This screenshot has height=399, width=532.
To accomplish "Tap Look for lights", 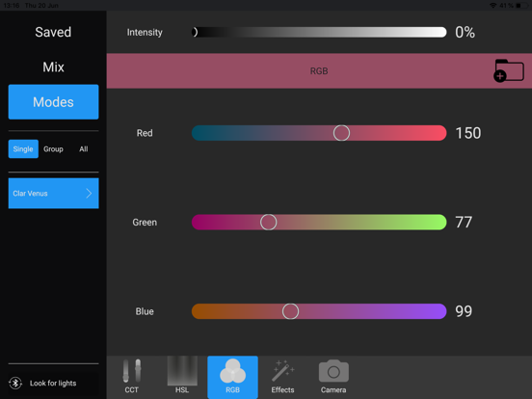I will pos(53,383).
